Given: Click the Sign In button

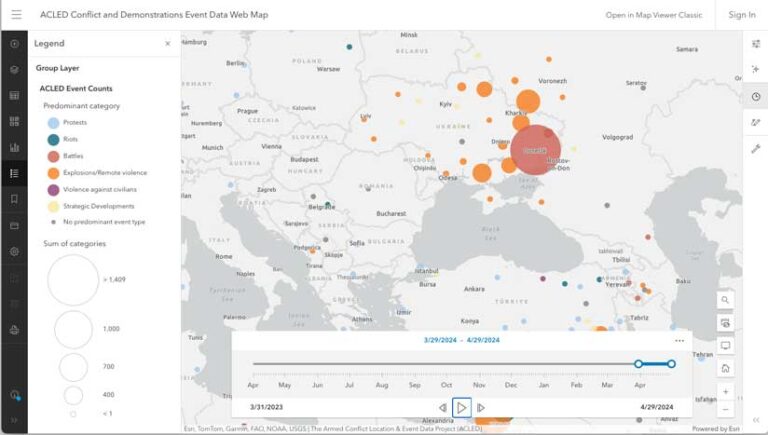Looking at the screenshot, I should click(742, 15).
